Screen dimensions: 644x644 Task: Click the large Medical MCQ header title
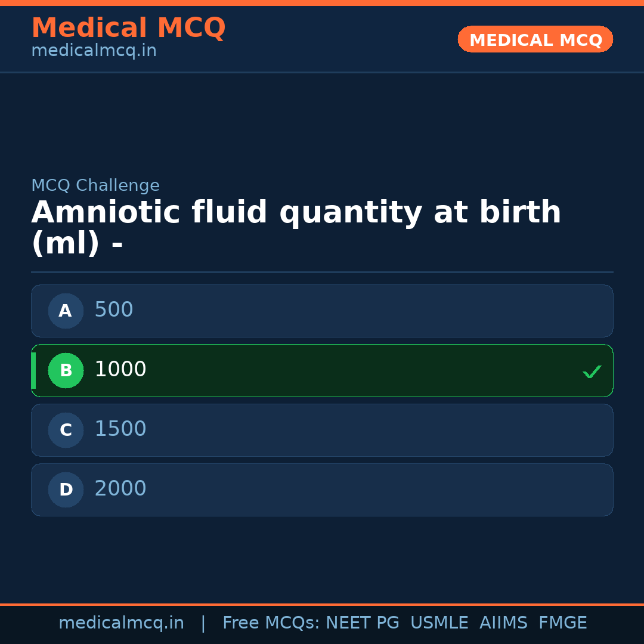click(x=128, y=28)
